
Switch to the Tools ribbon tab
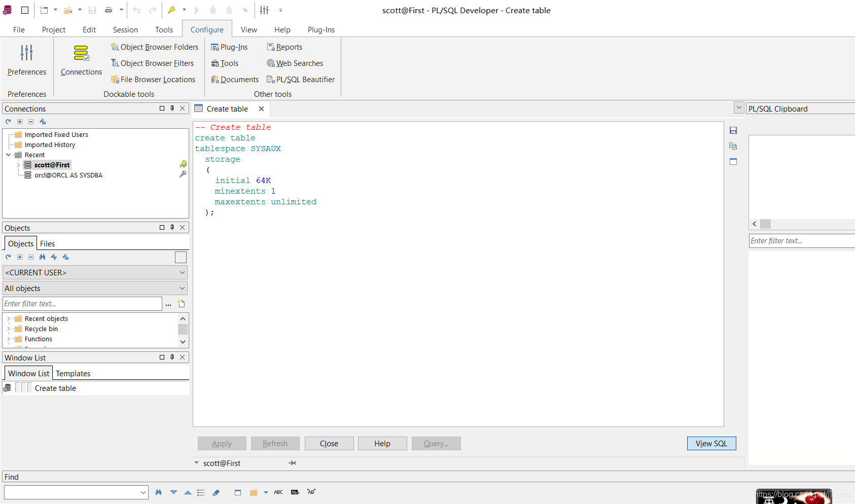pos(164,30)
